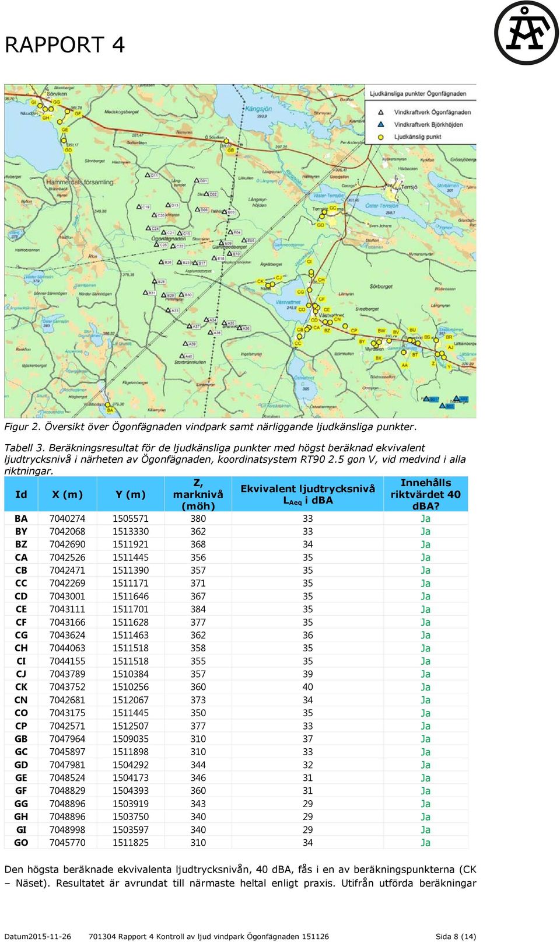Click Y value 1505571
Viewport: 560px width, 942px height.
click(x=131, y=518)
